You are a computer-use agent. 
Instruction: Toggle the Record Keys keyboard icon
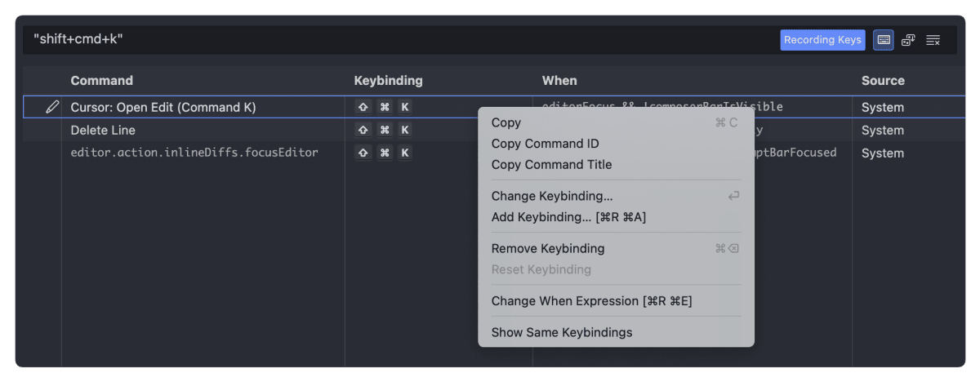883,40
